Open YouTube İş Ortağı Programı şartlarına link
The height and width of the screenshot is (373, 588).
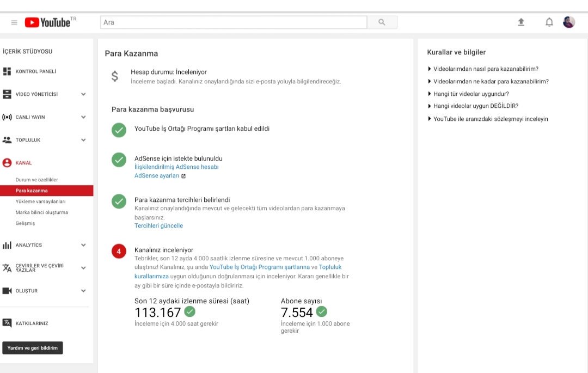260,267
